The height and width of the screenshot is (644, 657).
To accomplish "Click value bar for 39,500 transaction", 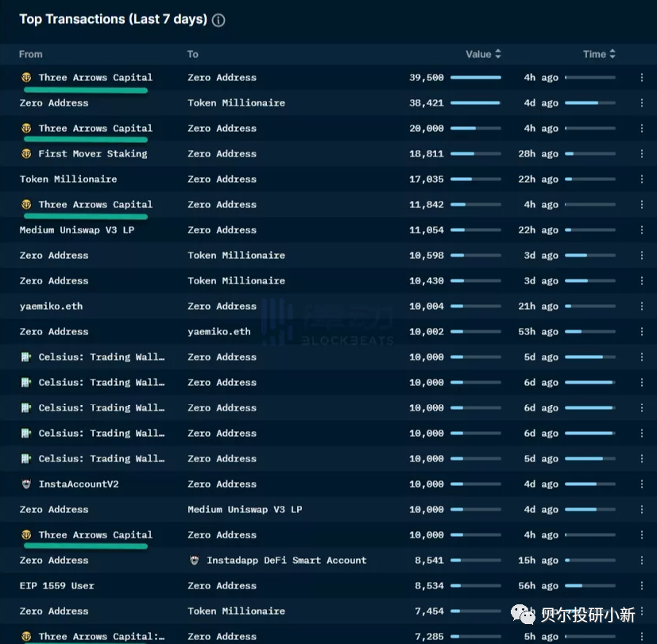I will (476, 78).
